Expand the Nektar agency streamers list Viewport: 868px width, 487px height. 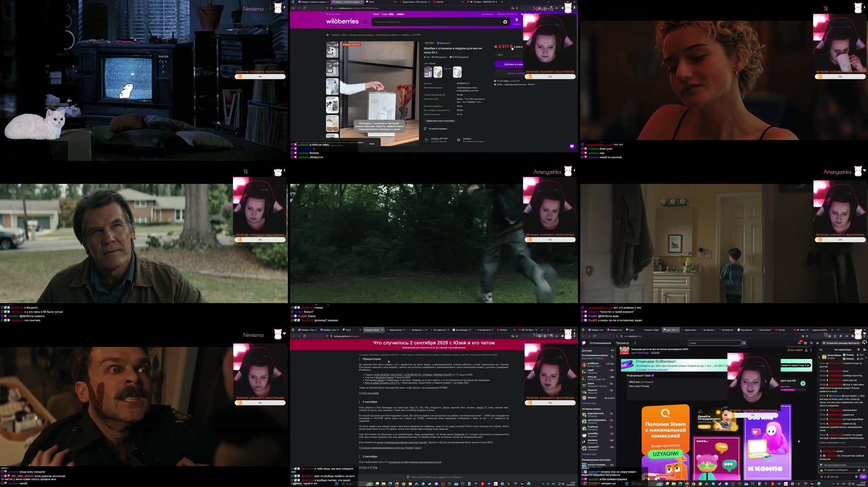pos(390,448)
